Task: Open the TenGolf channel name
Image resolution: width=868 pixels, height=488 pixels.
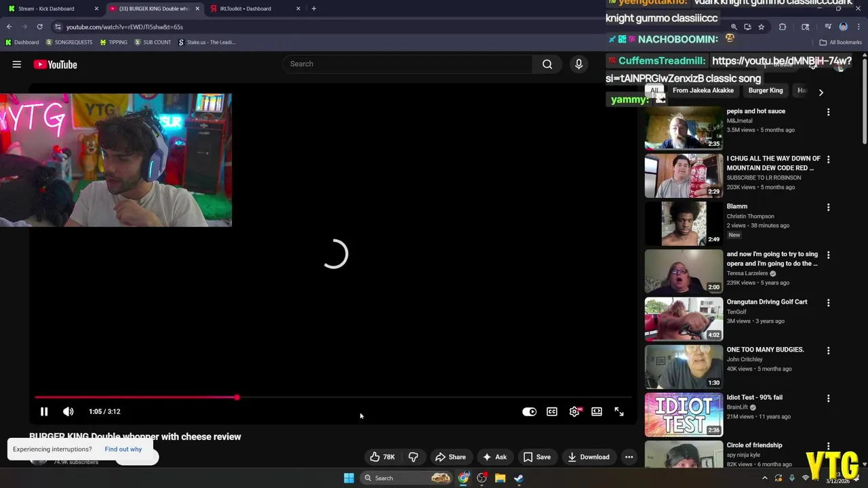Action: (736, 312)
